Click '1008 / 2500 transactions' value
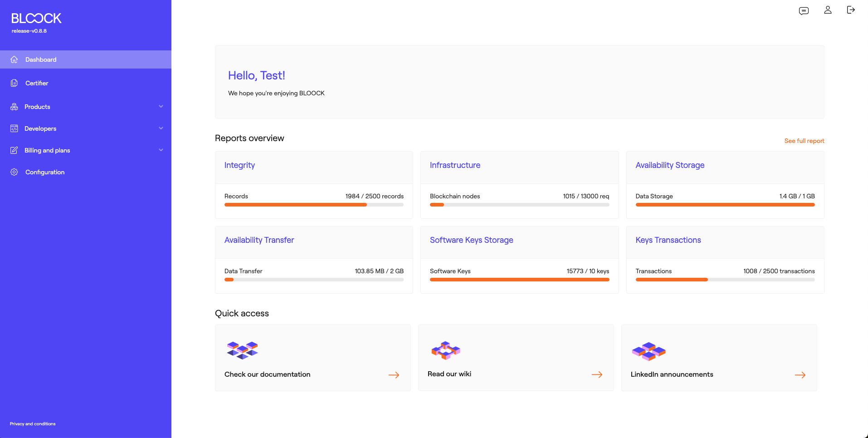Image resolution: width=868 pixels, height=438 pixels. pyautogui.click(x=779, y=271)
